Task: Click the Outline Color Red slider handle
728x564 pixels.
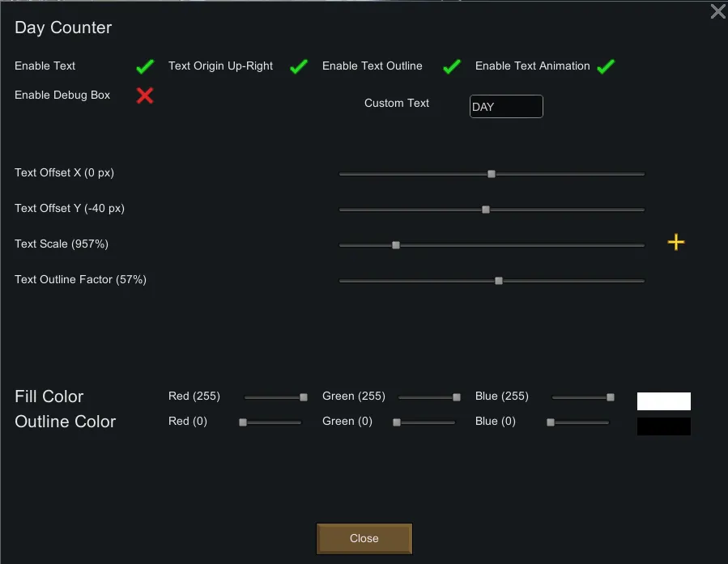Action: click(x=243, y=422)
